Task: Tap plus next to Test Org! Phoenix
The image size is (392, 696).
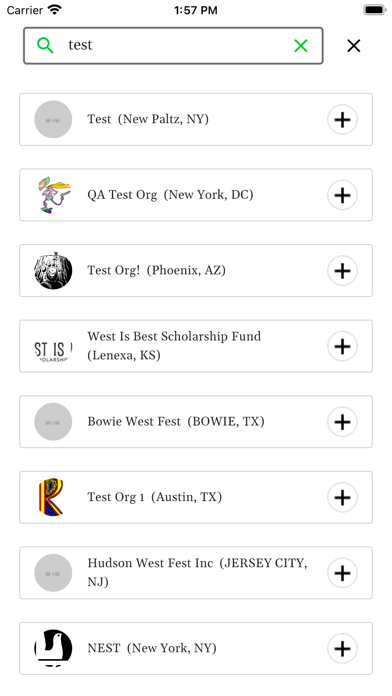Action: coord(342,270)
